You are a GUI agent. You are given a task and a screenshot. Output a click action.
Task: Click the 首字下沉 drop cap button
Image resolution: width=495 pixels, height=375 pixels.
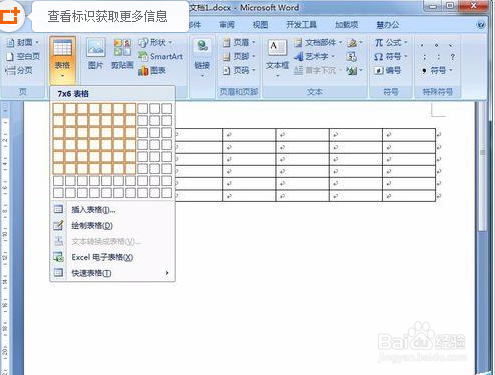point(318,70)
